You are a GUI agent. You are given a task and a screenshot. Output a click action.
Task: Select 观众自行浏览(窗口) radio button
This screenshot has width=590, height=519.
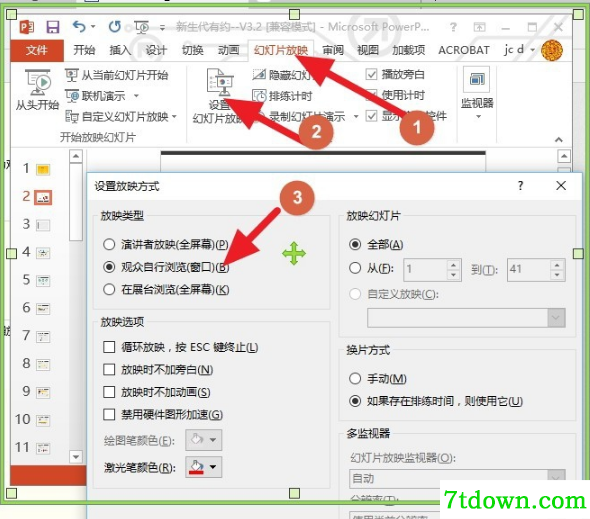[x=109, y=267]
